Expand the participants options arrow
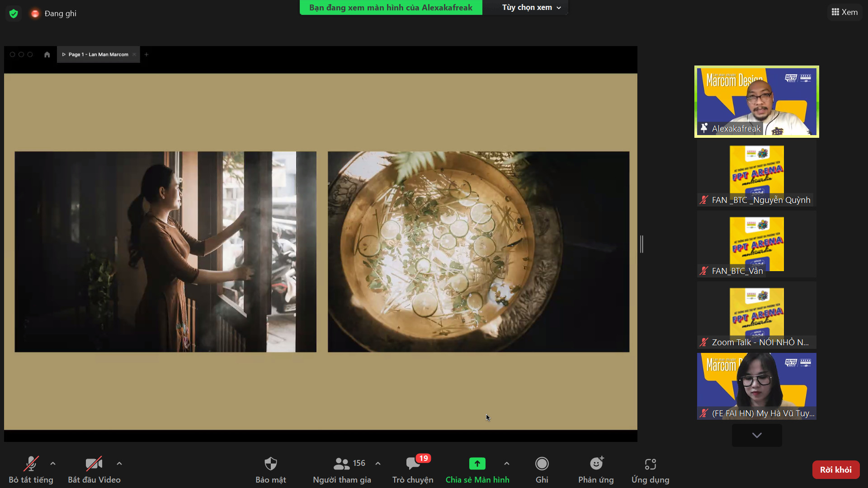Screen dimensions: 868x488 point(378,464)
